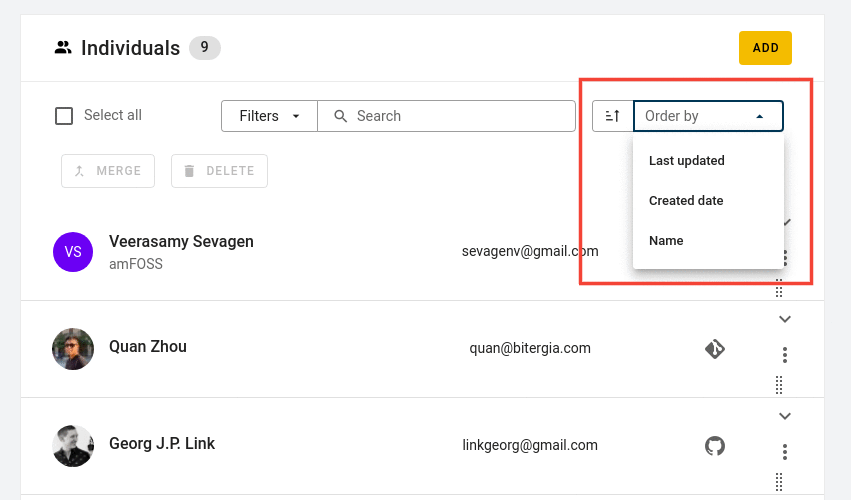The image size is (851, 500).
Task: Expand Quan Zhou's row with the chevron
Action: point(785,319)
